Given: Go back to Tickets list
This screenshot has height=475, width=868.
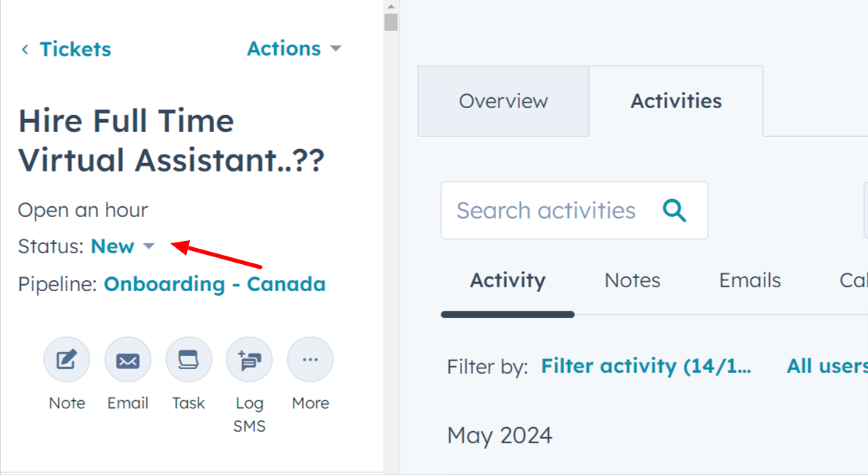Looking at the screenshot, I should (75, 49).
